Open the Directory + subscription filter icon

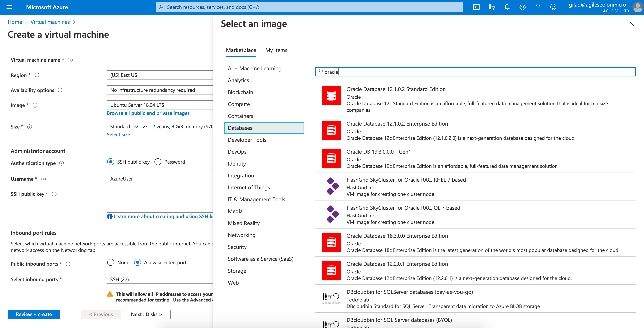click(x=491, y=7)
